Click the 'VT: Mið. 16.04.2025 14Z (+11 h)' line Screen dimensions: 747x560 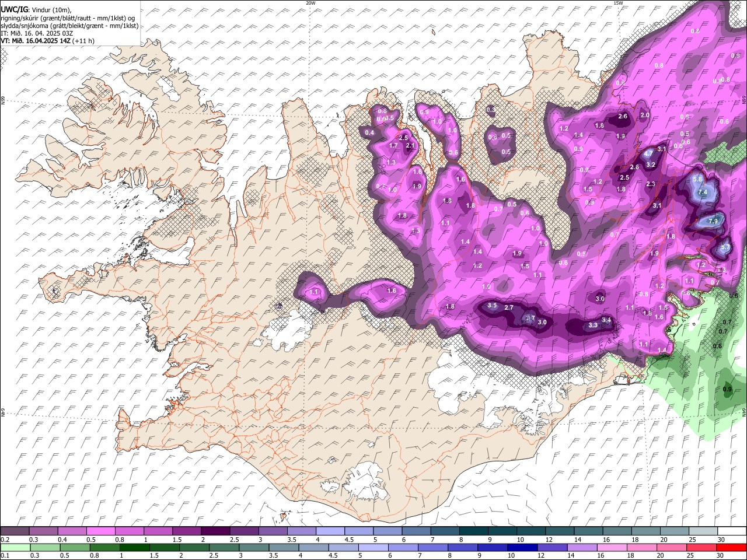48,41
